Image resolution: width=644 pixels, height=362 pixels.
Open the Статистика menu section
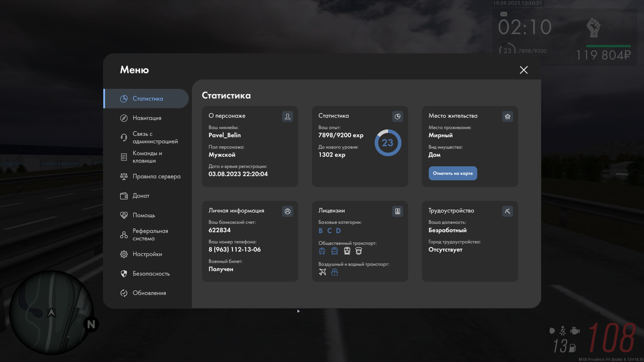pos(146,99)
